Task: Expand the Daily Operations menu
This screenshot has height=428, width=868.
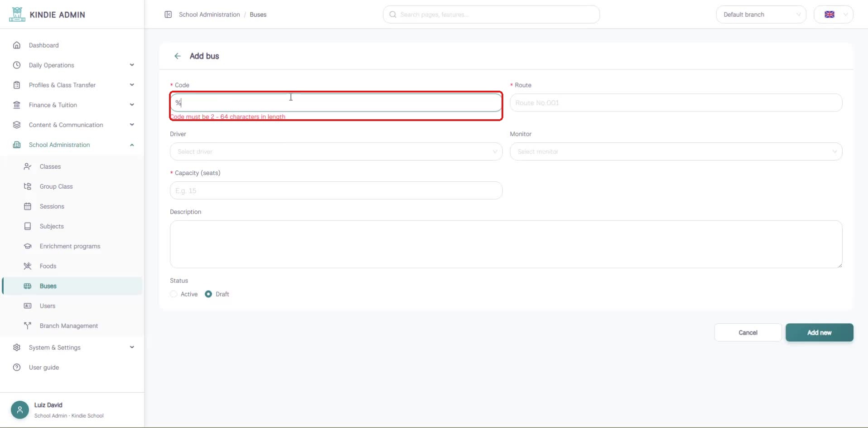Action: tap(72, 65)
